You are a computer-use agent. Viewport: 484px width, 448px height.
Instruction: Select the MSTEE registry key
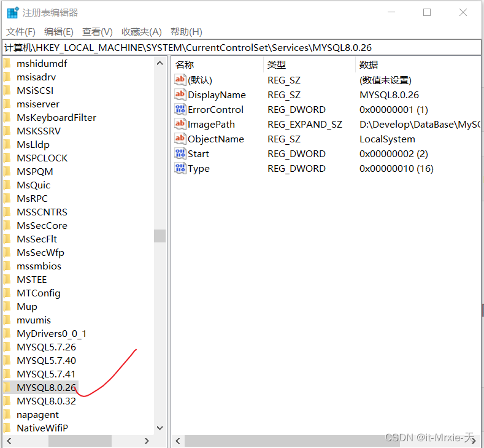click(32, 279)
